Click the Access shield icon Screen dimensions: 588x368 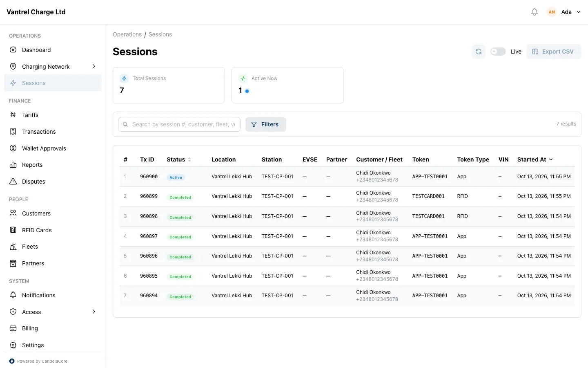13,312
